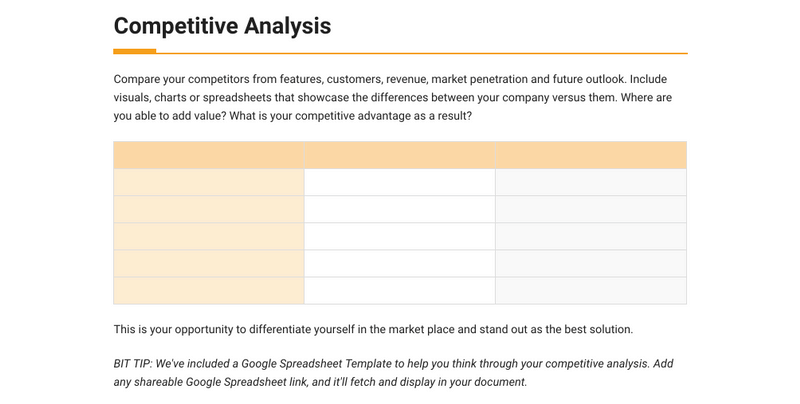The image size is (800, 404).
Task: Click first-column cell in the fourth body row
Action: (x=209, y=263)
